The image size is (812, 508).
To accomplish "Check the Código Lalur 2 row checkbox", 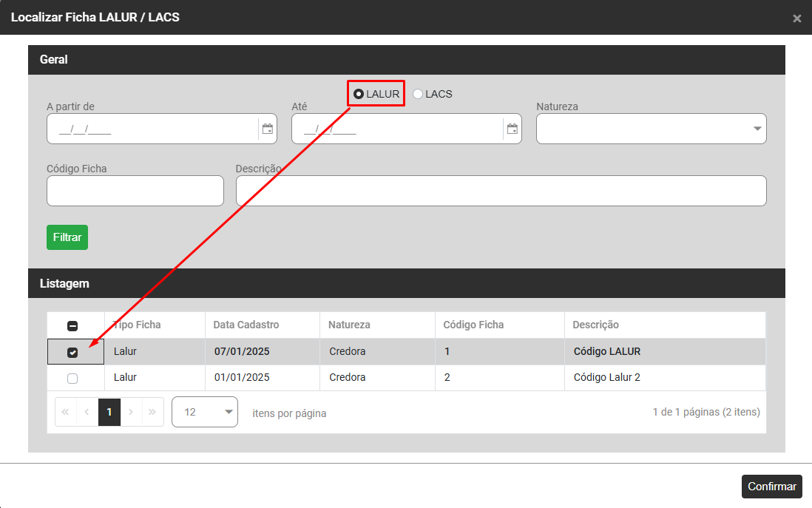I will point(72,379).
